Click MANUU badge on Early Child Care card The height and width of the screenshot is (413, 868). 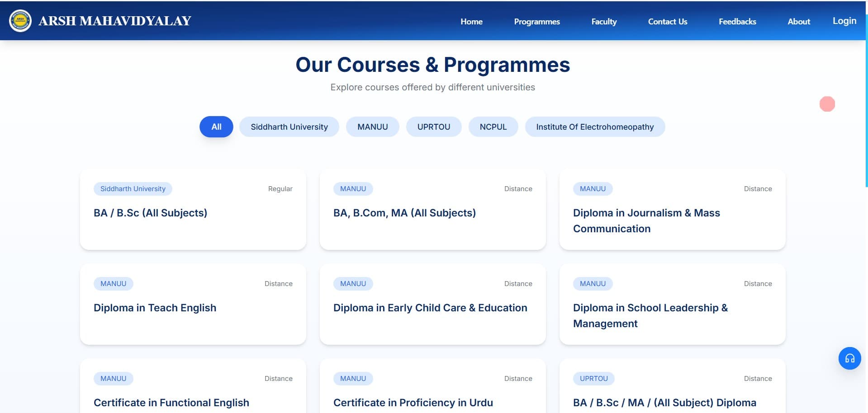pyautogui.click(x=353, y=284)
